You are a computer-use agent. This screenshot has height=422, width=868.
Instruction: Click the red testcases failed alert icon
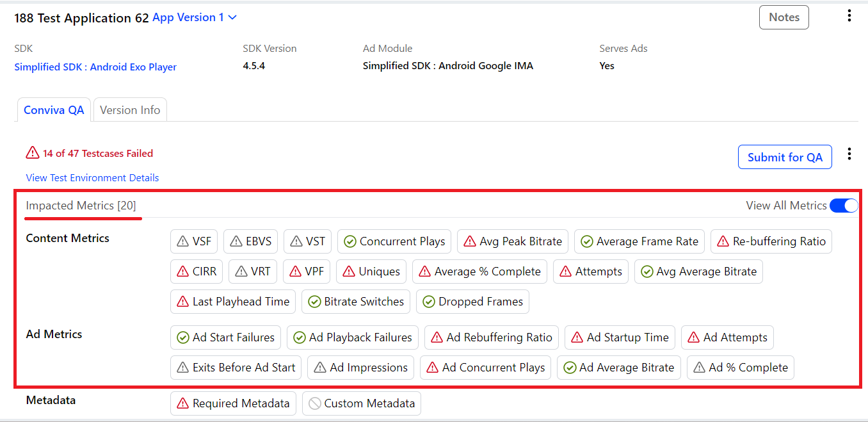coord(33,153)
